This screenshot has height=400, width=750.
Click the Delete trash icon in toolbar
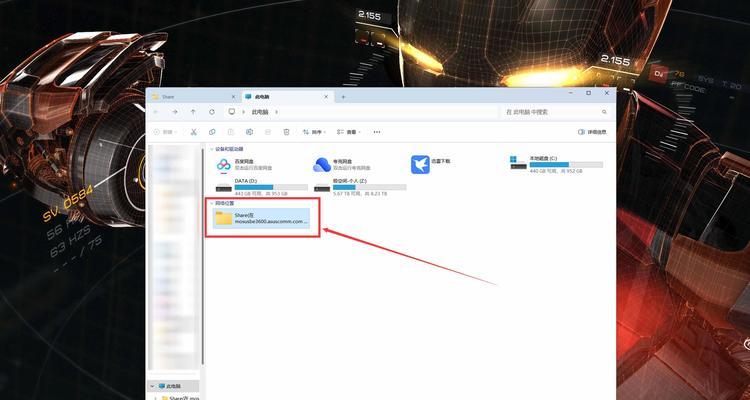[x=287, y=132]
